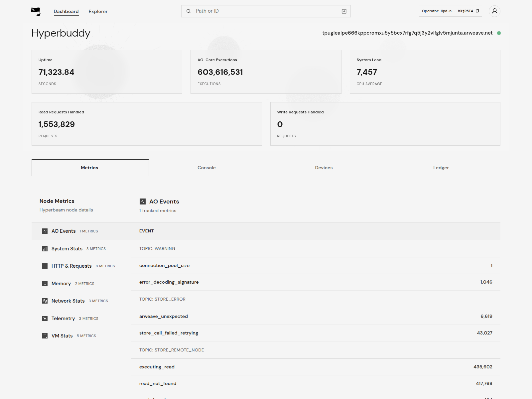Click the 417,768 value

(484, 384)
